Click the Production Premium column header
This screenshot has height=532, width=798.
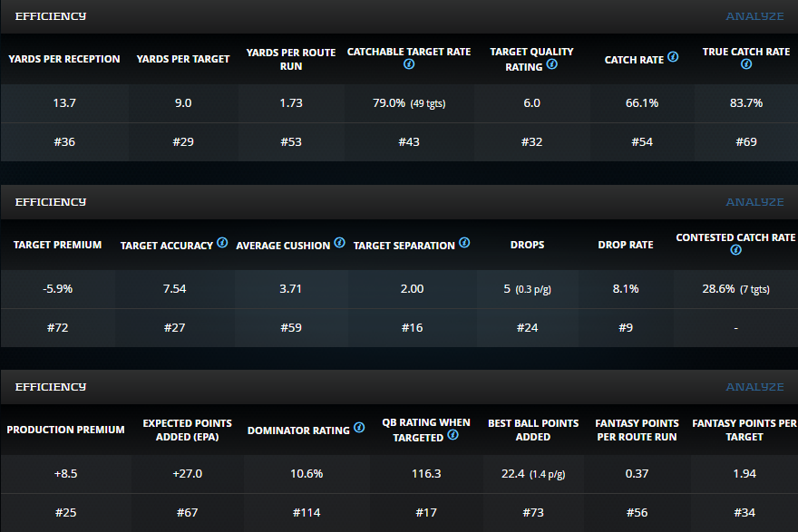(x=65, y=430)
